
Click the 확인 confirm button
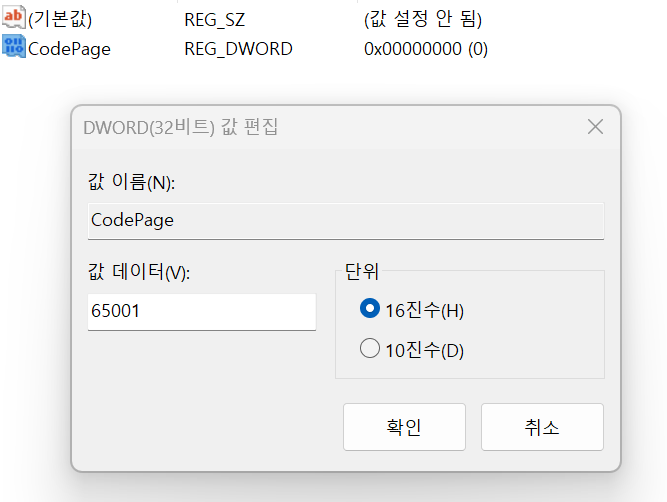tap(404, 427)
